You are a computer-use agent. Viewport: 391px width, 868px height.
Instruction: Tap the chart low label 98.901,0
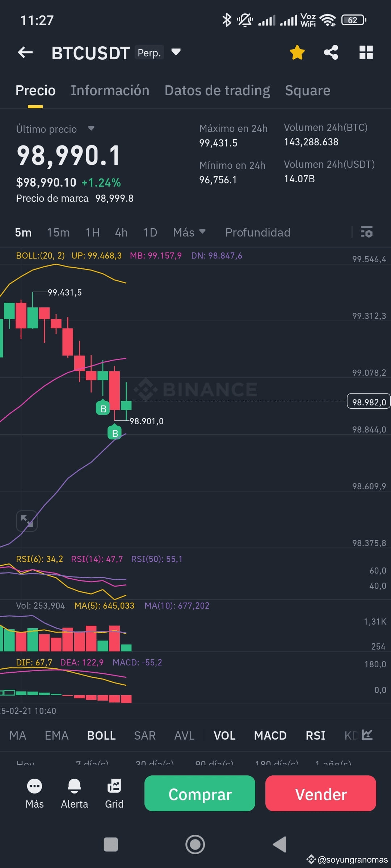147,421
